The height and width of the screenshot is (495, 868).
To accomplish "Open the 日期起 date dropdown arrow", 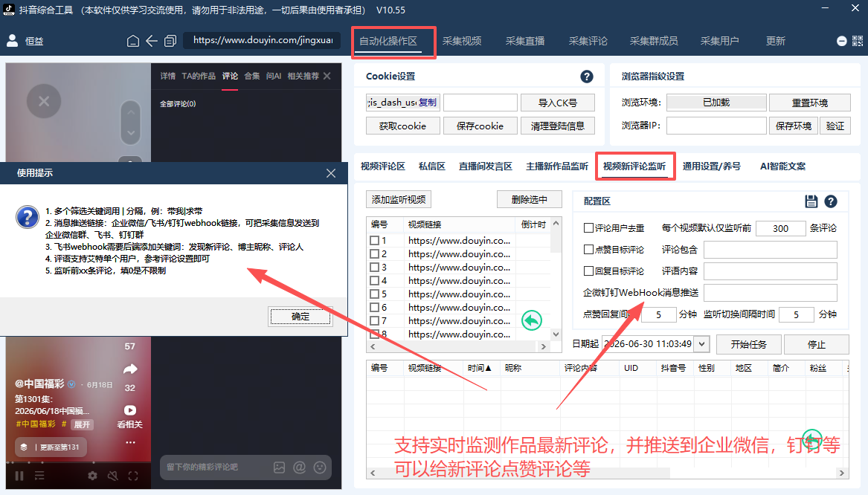I will pos(702,344).
